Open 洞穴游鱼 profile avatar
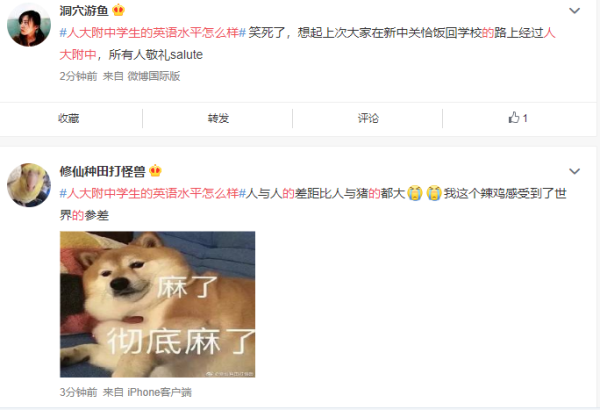Screen dimensions: 600x410 point(29,25)
